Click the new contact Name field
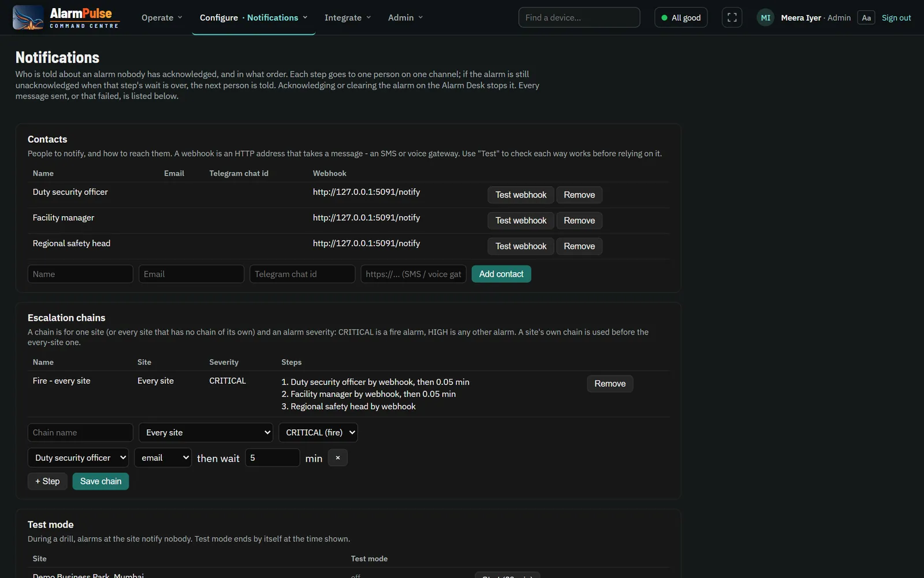This screenshot has height=578, width=924. click(80, 274)
